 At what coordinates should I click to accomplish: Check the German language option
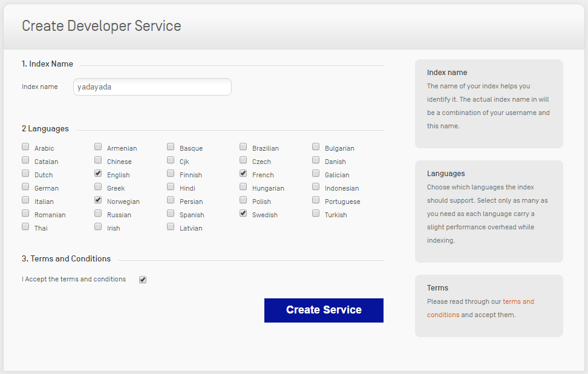coord(25,186)
